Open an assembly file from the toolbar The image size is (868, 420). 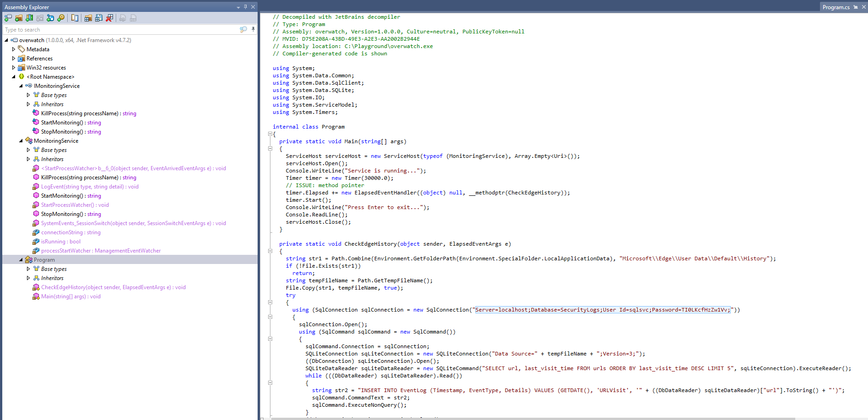point(8,18)
